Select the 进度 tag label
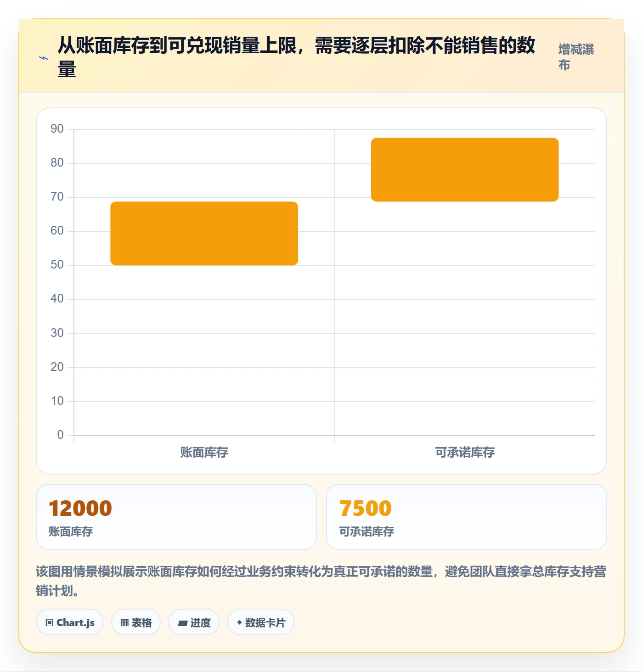This screenshot has width=643, height=672. pyautogui.click(x=200, y=623)
